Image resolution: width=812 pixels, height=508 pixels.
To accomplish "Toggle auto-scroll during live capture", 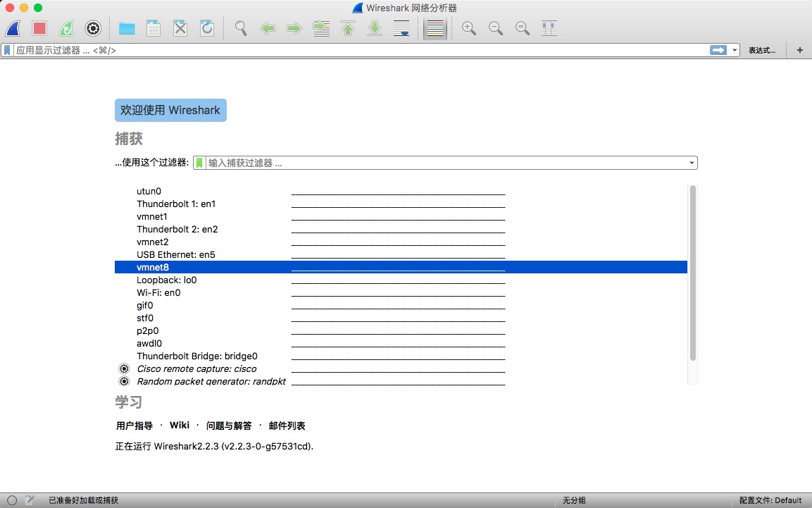I will point(401,28).
